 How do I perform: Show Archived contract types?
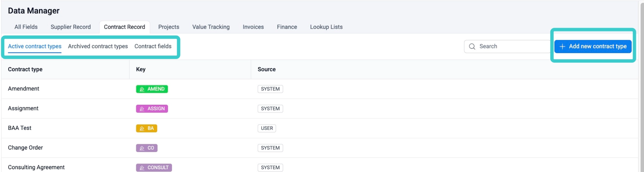98,46
